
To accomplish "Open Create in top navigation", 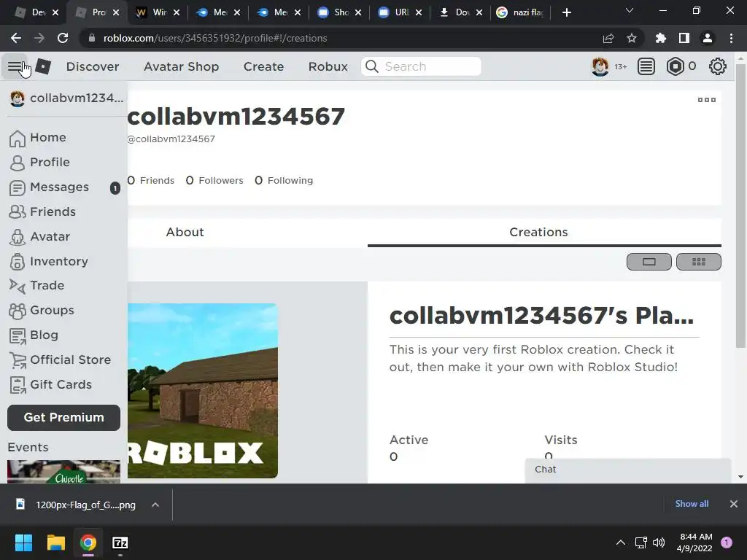I will coord(263,66).
